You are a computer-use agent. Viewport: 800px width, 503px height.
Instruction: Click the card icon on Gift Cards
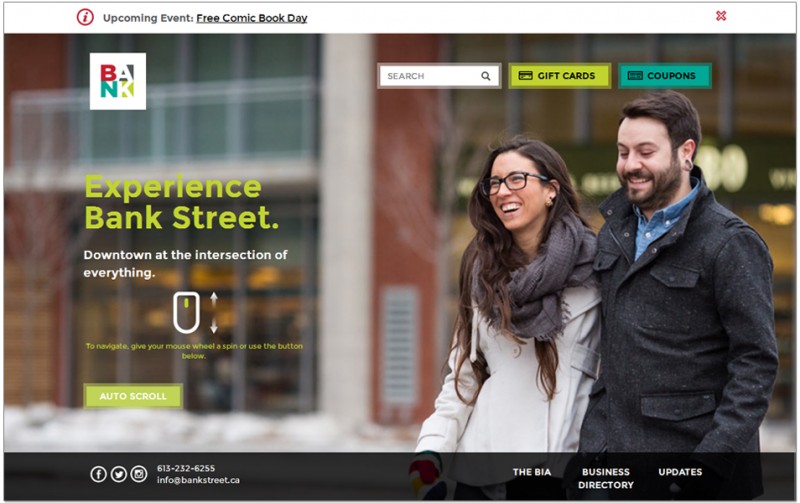pos(526,76)
